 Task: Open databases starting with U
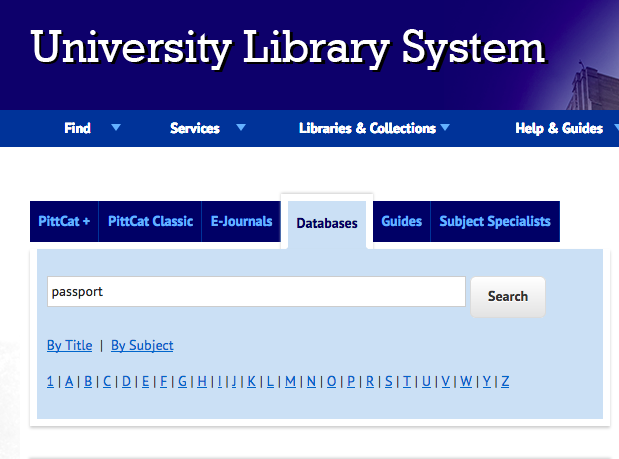426,381
